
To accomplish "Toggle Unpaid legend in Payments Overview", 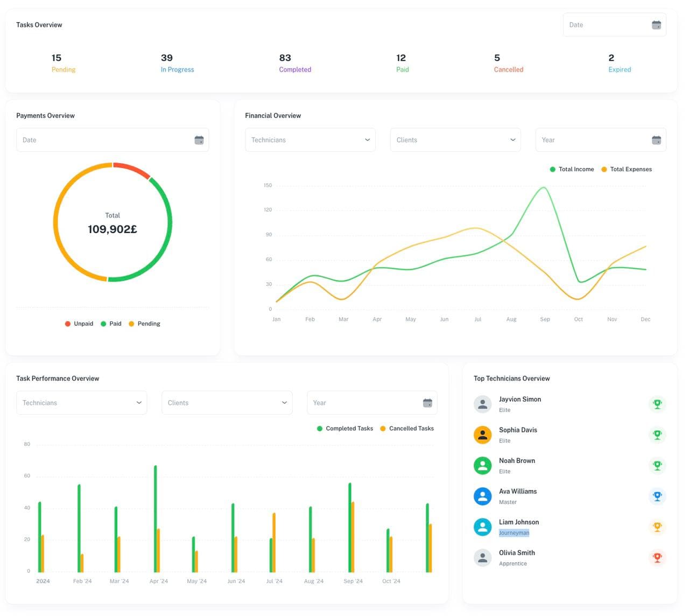I will coord(79,324).
